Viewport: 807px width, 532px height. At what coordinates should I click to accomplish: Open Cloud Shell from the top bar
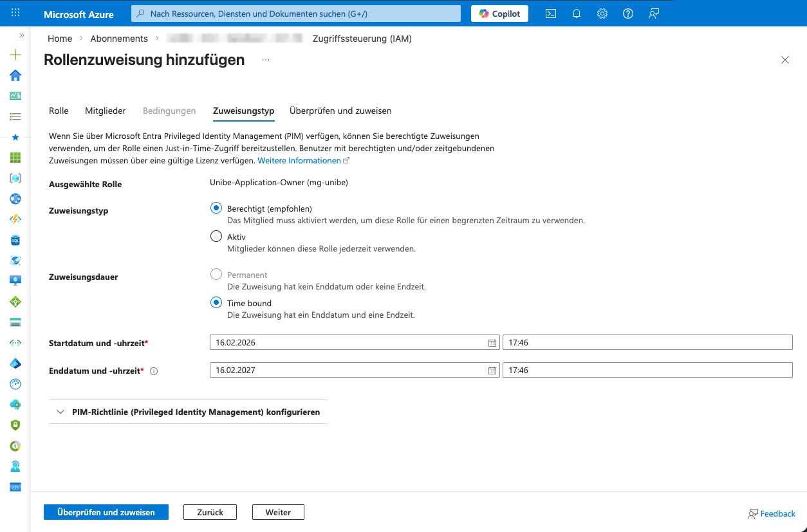tap(551, 14)
